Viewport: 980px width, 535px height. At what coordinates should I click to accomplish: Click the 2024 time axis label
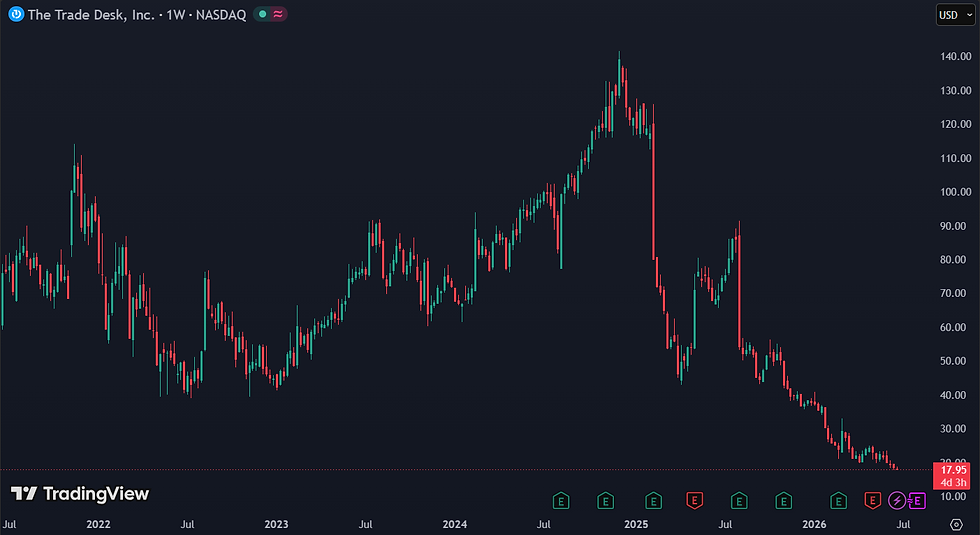[454, 524]
